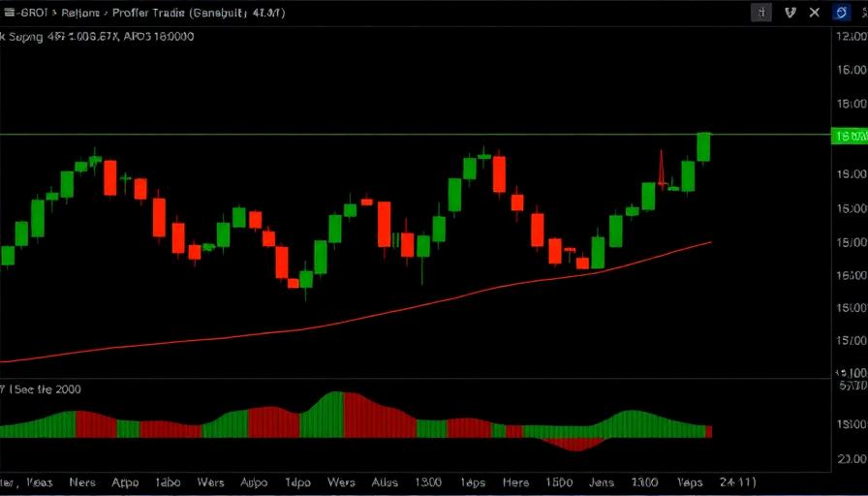Viewport: 868px width, 496px height.
Task: Click the '23.00' bottom indicator axis value
Action: click(x=853, y=458)
